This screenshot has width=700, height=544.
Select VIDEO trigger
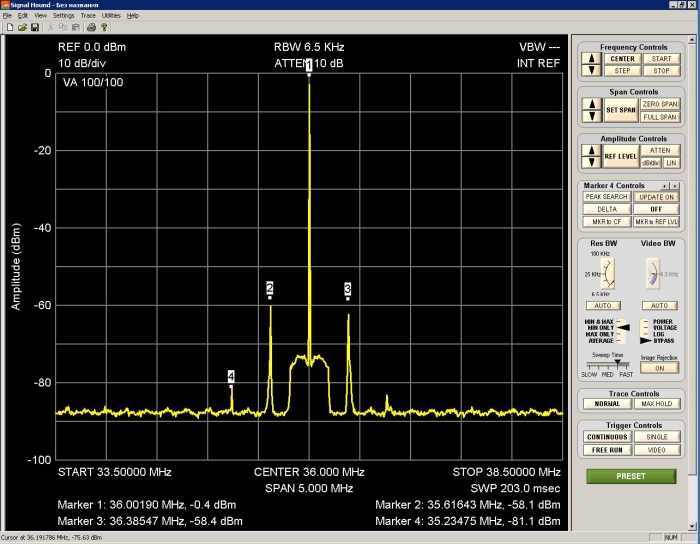[657, 450]
